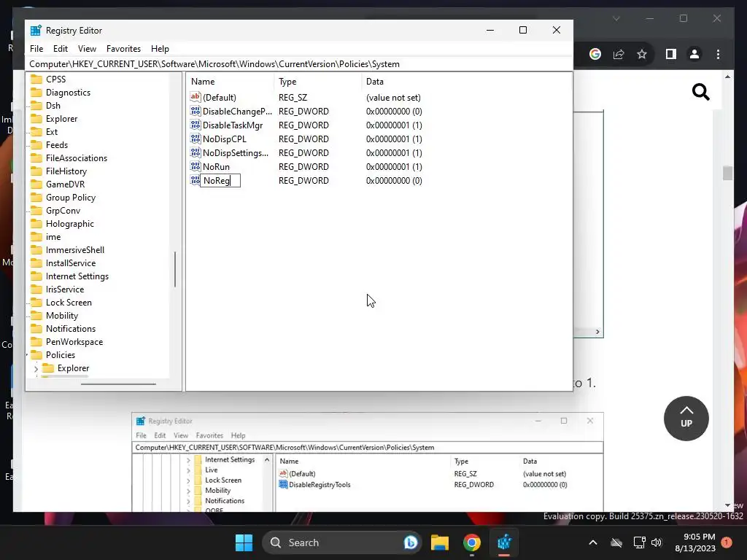Open the File menu in Registry Editor
747x560 pixels.
coord(36,49)
